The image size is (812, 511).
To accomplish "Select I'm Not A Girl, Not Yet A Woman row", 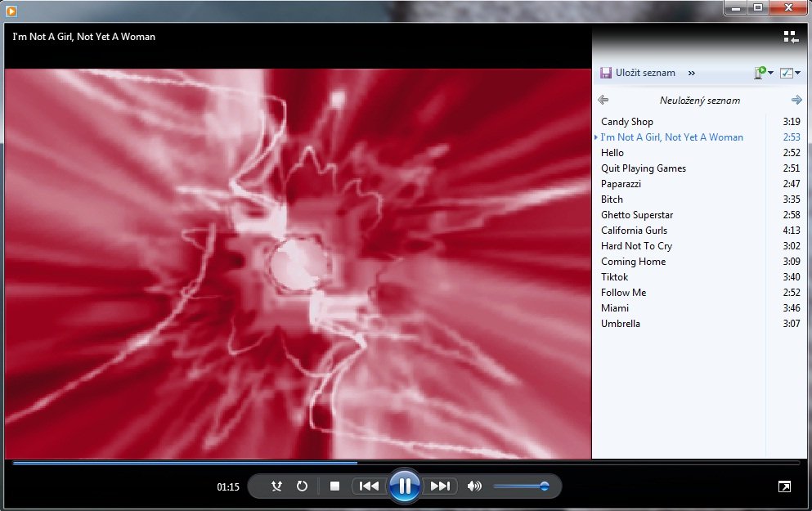I will point(698,137).
